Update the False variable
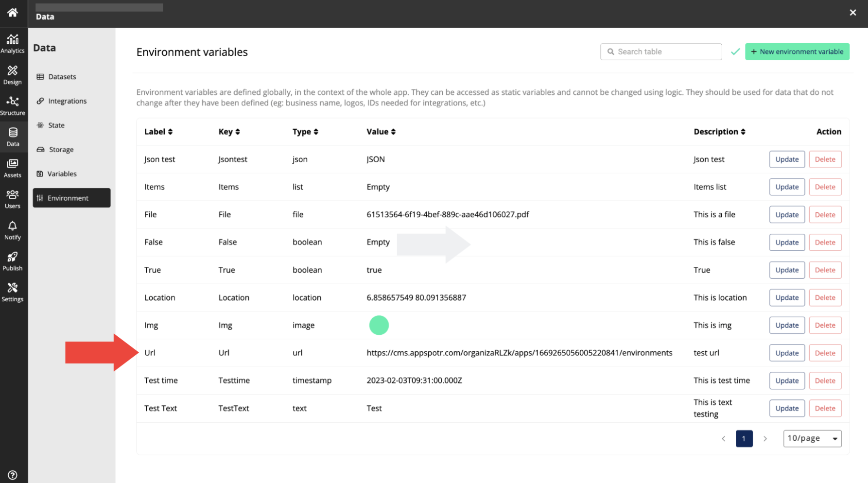This screenshot has height=483, width=868. 787,242
